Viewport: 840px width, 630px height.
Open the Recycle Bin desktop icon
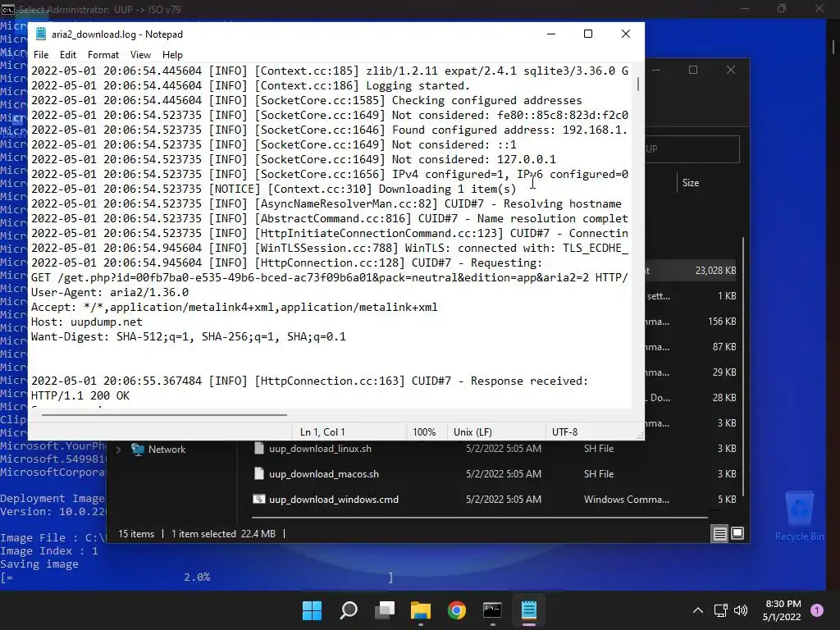pyautogui.click(x=799, y=515)
